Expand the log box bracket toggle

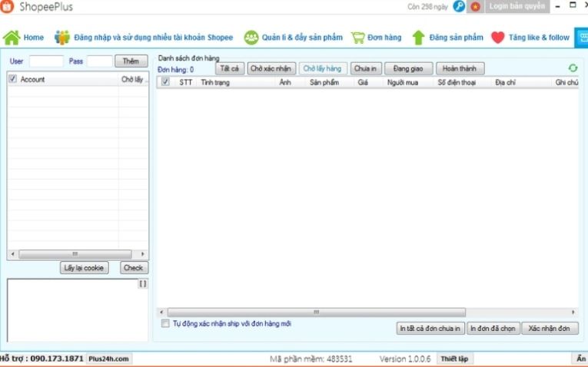143,283
